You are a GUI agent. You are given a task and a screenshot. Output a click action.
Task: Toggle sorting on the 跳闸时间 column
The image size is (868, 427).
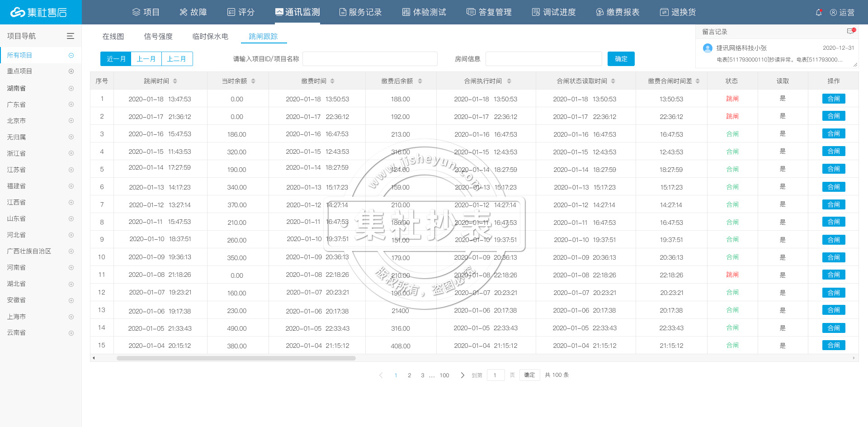175,81
